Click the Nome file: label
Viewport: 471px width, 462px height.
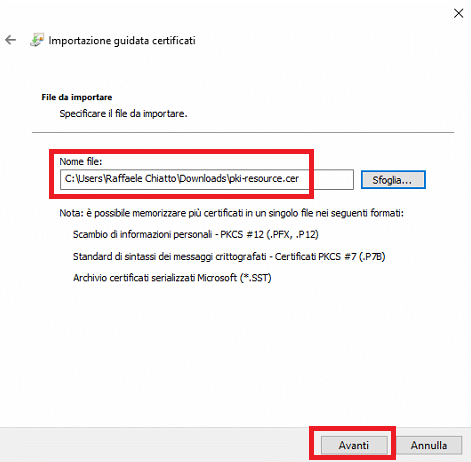pyautogui.click(x=81, y=161)
